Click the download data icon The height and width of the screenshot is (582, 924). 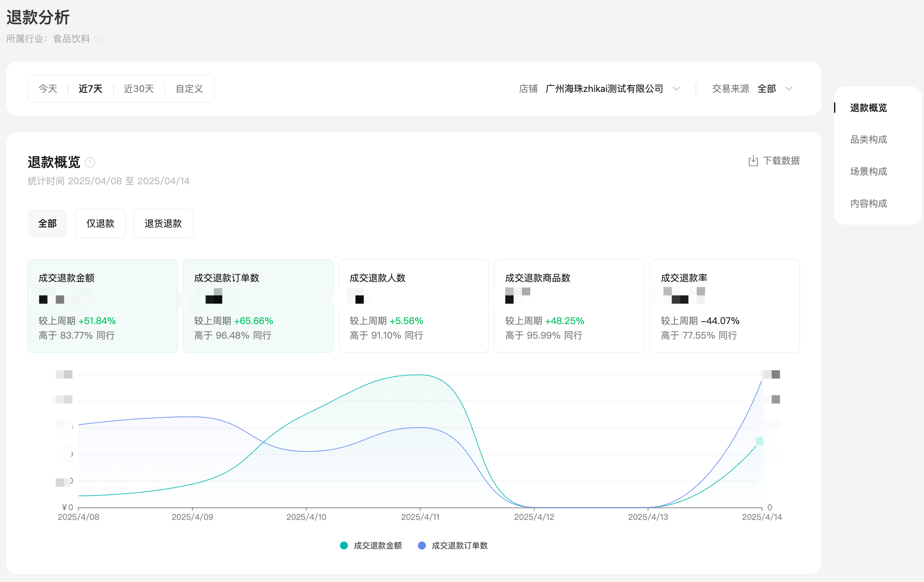click(753, 161)
